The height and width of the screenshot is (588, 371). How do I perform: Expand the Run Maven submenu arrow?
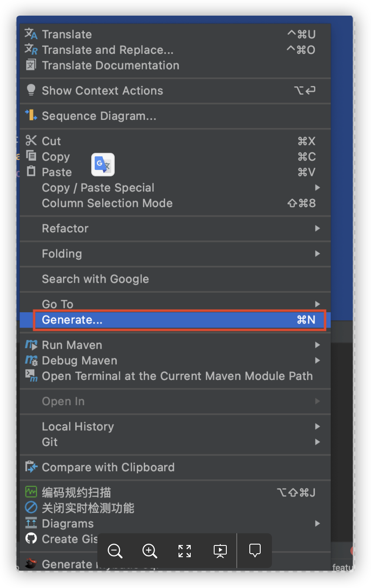318,345
